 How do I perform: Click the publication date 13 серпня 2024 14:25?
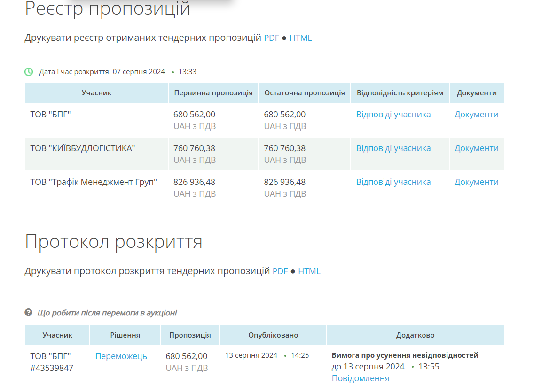click(267, 355)
